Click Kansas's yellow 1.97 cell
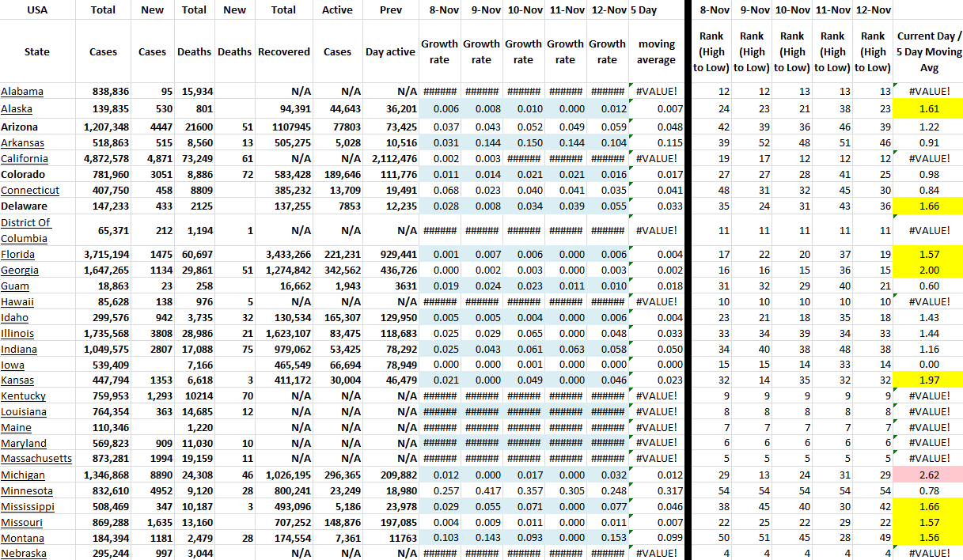963x560 pixels. coord(929,380)
